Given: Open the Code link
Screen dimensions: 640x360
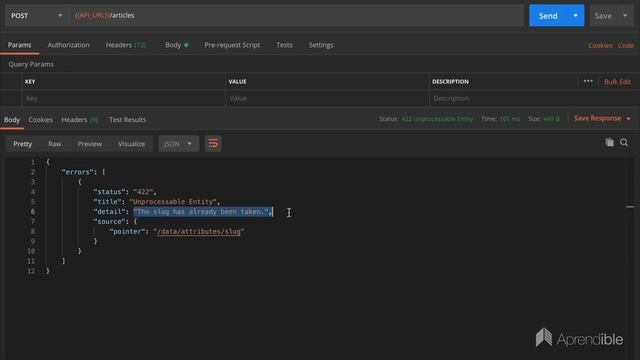Looking at the screenshot, I should coord(626,45).
